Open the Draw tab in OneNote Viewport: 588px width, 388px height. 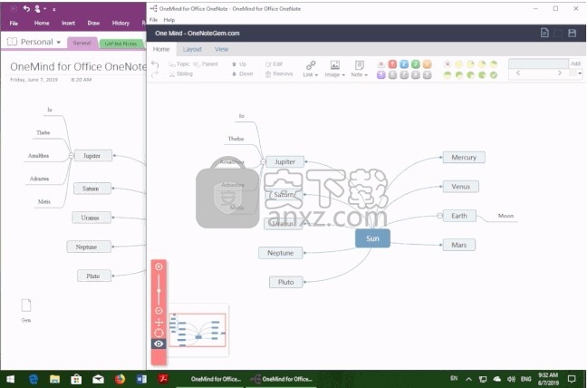tap(93, 23)
